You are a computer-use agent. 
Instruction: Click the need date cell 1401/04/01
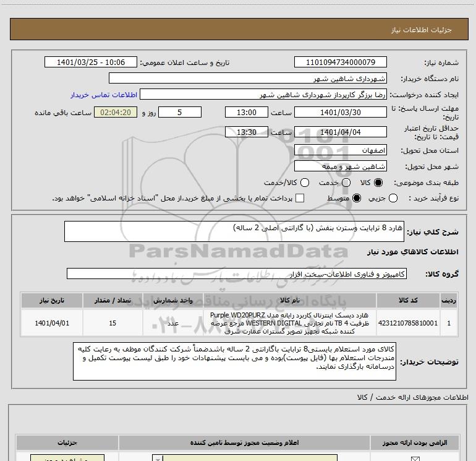(51, 323)
